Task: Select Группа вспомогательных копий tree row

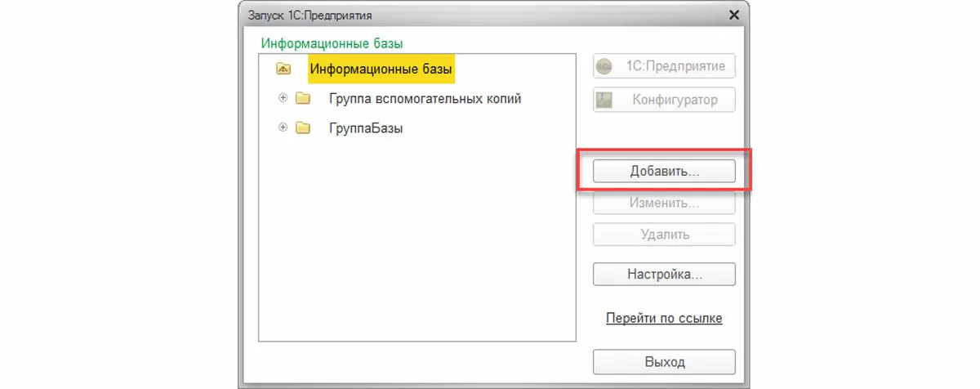Action: [x=425, y=99]
